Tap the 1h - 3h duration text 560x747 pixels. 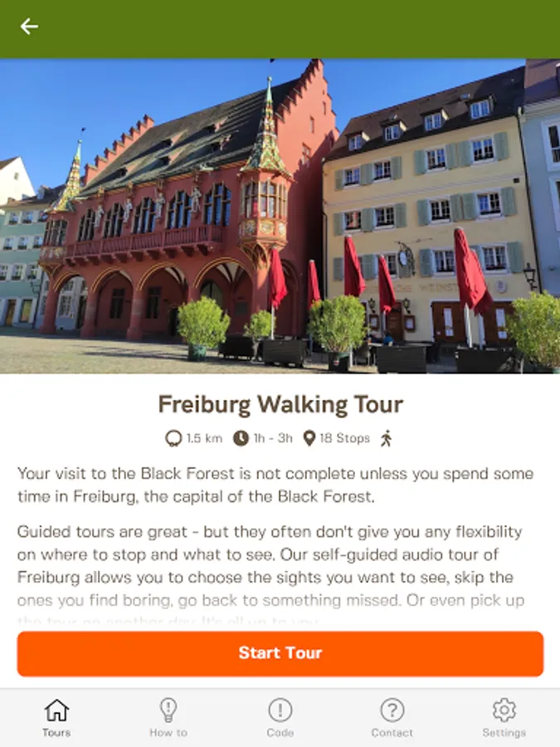pos(273,438)
